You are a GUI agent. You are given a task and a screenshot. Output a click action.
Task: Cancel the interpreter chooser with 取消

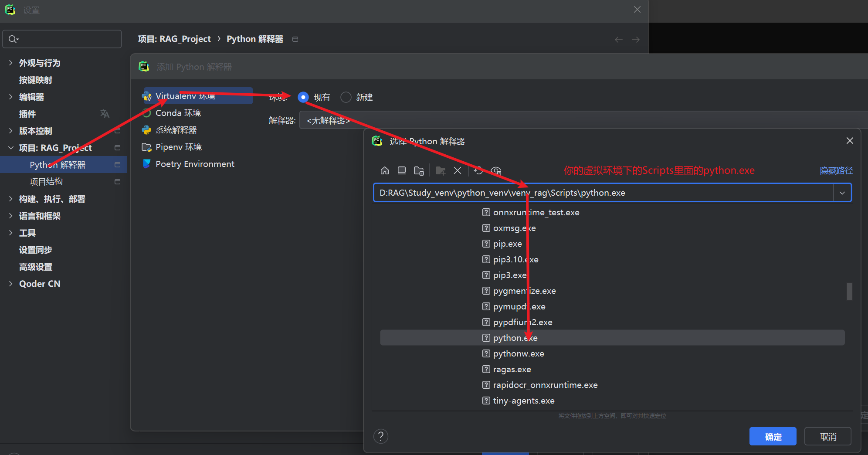[828, 436]
